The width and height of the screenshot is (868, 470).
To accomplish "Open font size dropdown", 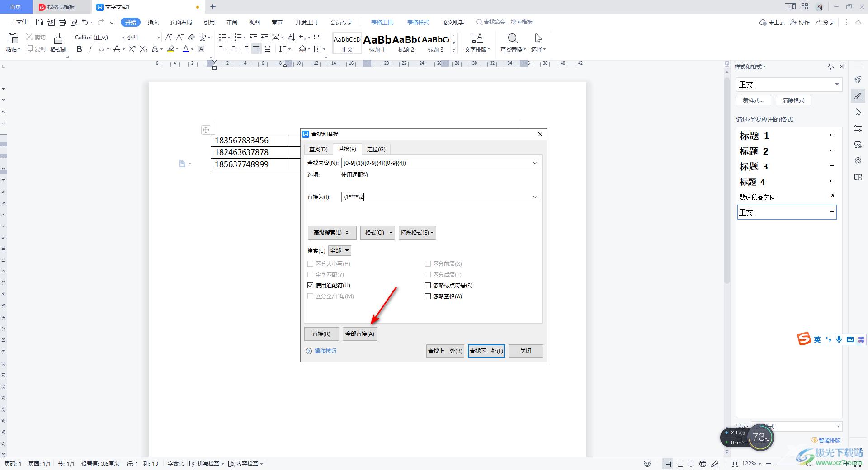I will (x=159, y=37).
